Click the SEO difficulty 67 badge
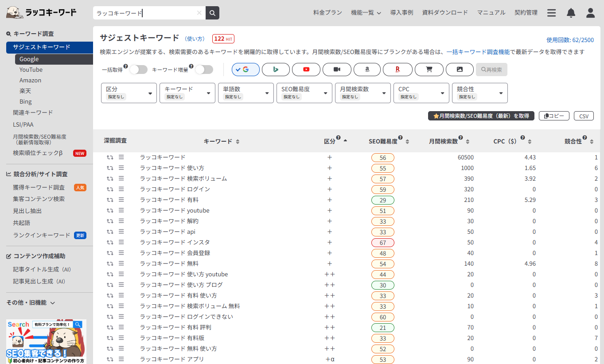Viewport: 604px width, 364px height. click(x=383, y=243)
